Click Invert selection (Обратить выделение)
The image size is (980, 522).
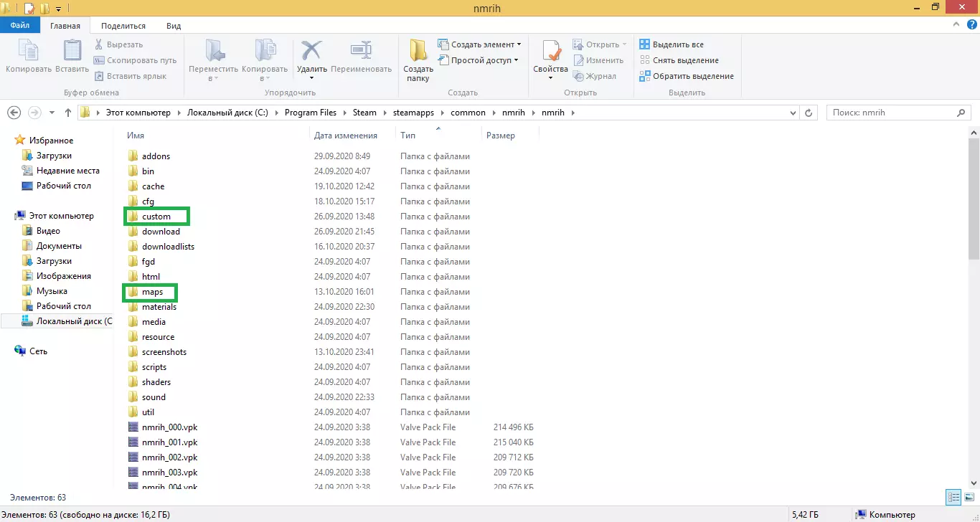coord(692,76)
